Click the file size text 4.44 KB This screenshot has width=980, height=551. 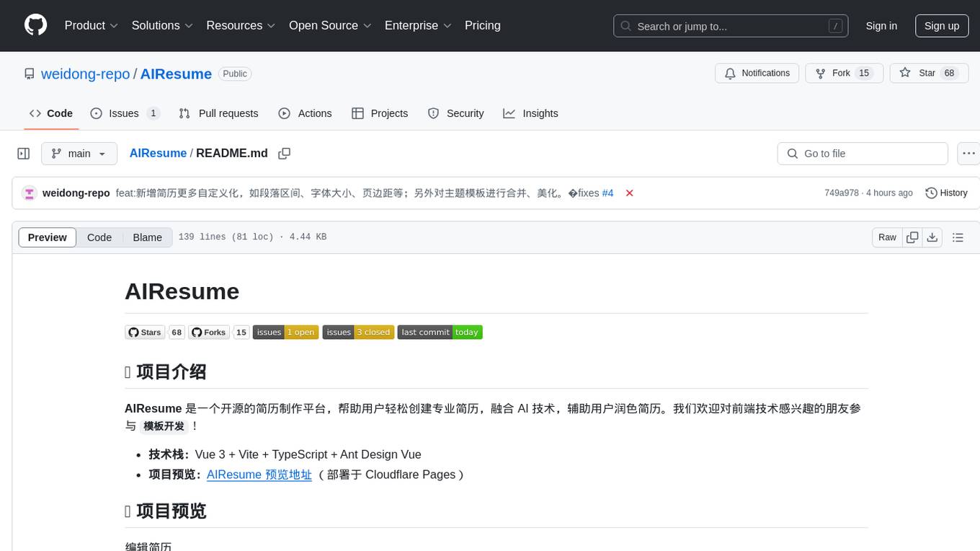[308, 237]
